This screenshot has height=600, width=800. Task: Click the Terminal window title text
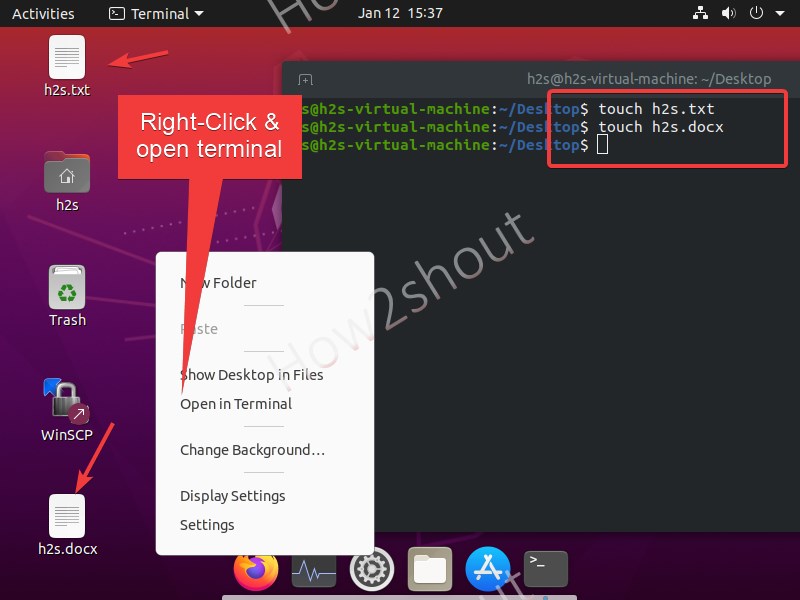[x=648, y=79]
